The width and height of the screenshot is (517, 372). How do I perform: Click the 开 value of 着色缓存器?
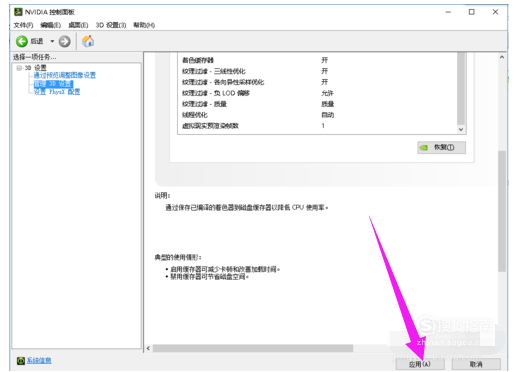(x=324, y=60)
